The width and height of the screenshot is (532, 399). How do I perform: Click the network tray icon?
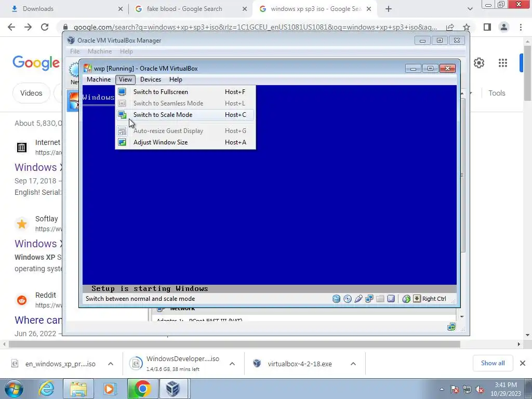point(467,389)
